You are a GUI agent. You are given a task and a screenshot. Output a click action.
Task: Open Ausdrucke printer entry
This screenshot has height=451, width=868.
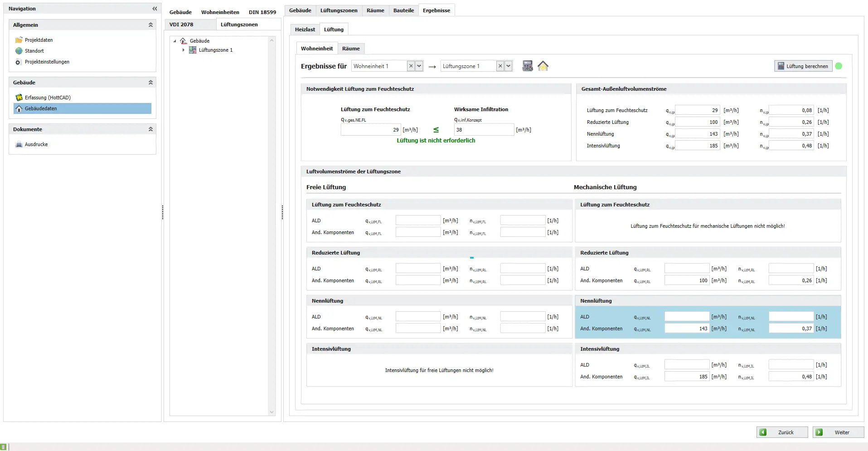(x=36, y=144)
